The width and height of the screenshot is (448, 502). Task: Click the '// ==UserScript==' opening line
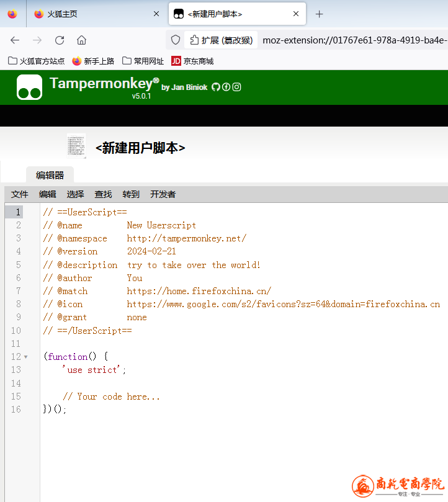(85, 212)
